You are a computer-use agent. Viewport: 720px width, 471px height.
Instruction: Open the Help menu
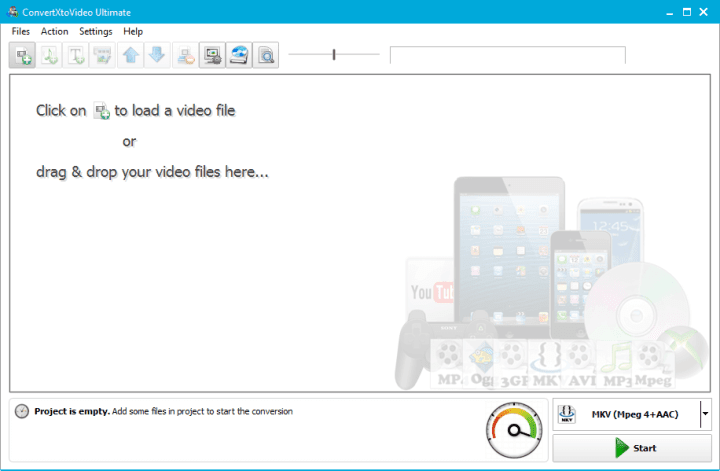tap(133, 31)
